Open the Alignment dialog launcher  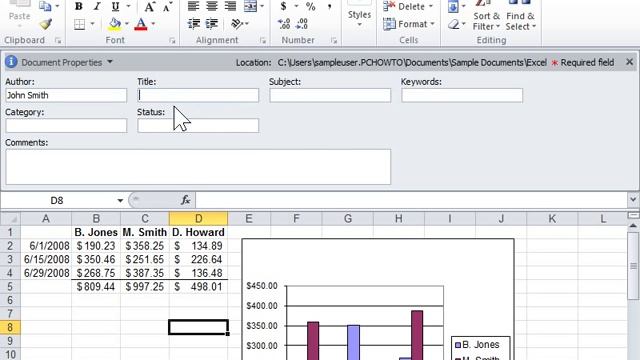coord(263,40)
